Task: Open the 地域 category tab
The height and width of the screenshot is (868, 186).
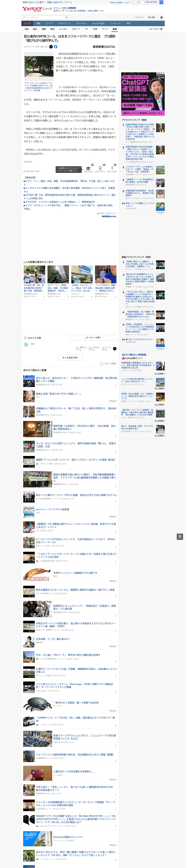Action: (x=114, y=29)
